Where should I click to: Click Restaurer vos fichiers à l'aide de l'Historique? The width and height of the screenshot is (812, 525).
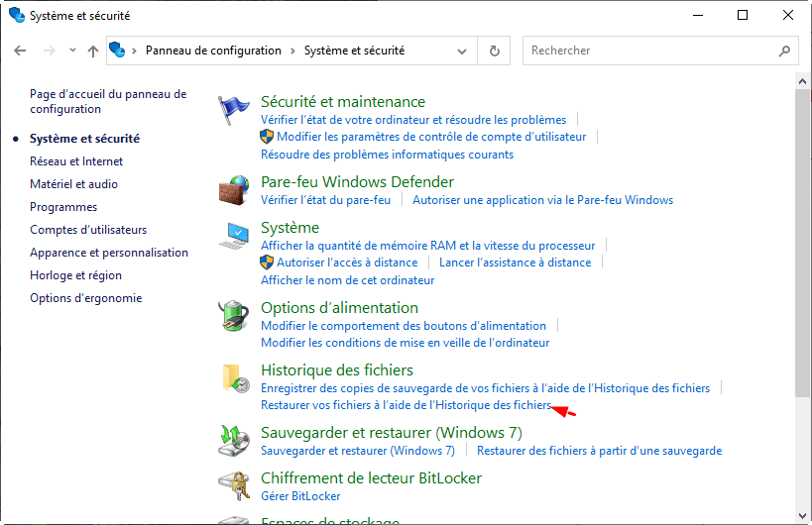click(406, 405)
